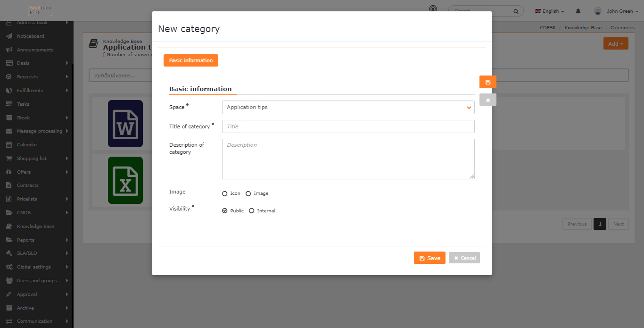Click the Title of category input field
Image resolution: width=644 pixels, height=328 pixels.
click(x=348, y=126)
